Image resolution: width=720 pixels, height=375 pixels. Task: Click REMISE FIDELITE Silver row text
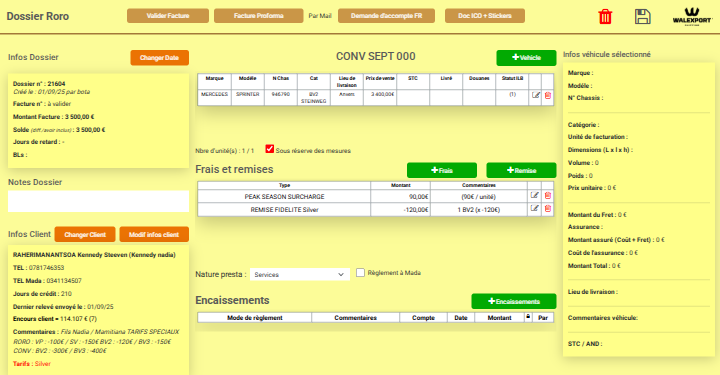pos(284,210)
